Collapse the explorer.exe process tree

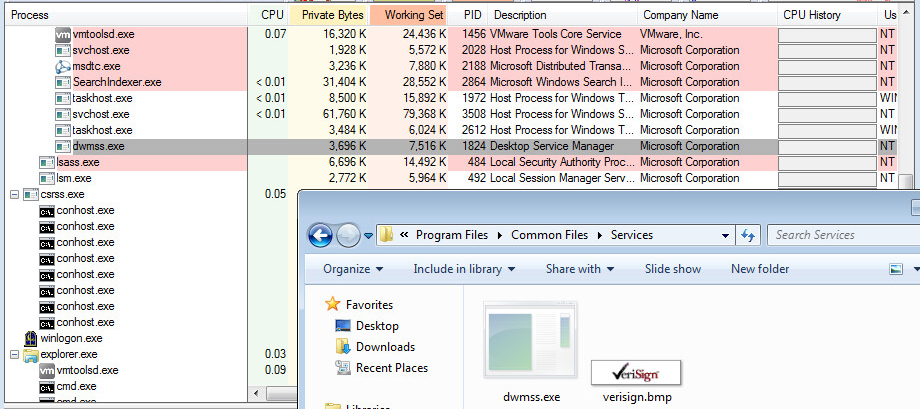[x=15, y=354]
